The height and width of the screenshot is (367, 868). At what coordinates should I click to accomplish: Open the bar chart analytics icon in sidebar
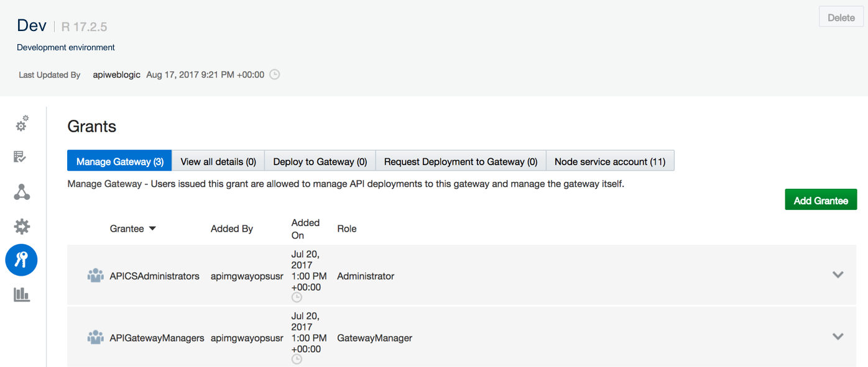pos(22,294)
